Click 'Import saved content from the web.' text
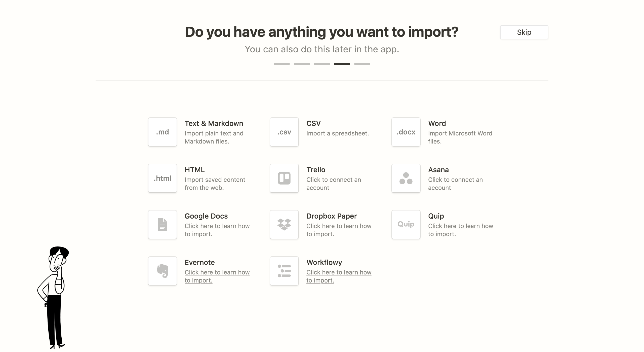The width and height of the screenshot is (644, 352). (x=215, y=184)
